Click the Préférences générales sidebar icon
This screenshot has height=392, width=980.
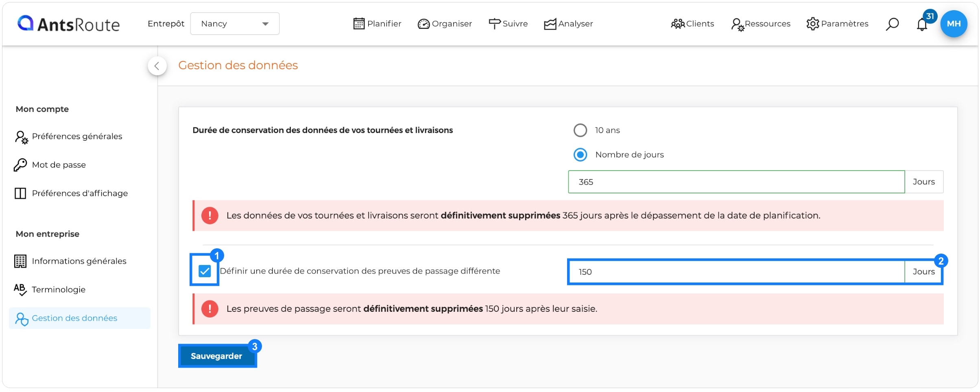[21, 137]
